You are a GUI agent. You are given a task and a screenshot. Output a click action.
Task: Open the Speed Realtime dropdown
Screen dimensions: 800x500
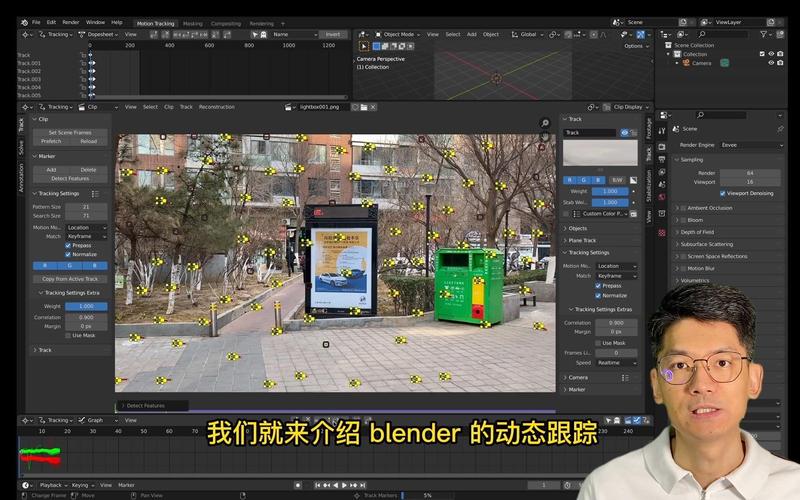coord(616,363)
